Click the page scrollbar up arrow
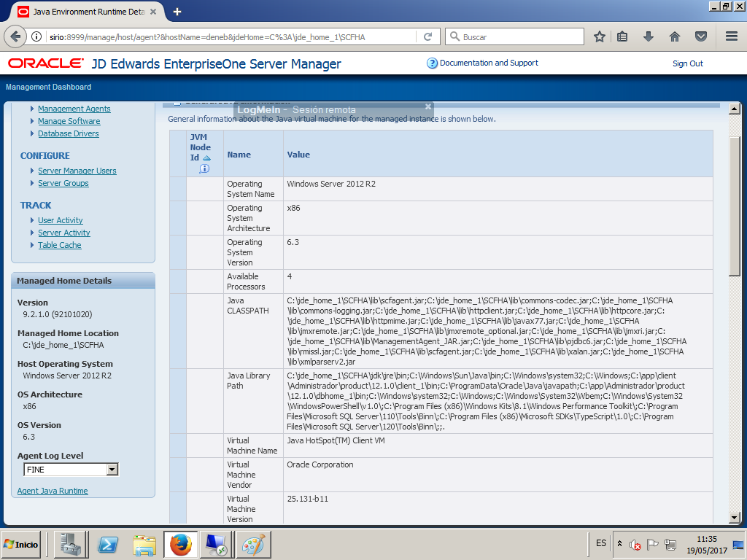The height and width of the screenshot is (560, 747). (x=734, y=109)
